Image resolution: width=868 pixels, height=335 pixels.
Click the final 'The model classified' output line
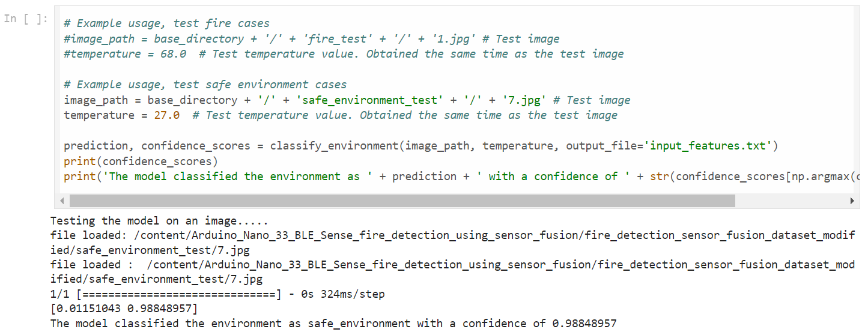pyautogui.click(x=333, y=324)
